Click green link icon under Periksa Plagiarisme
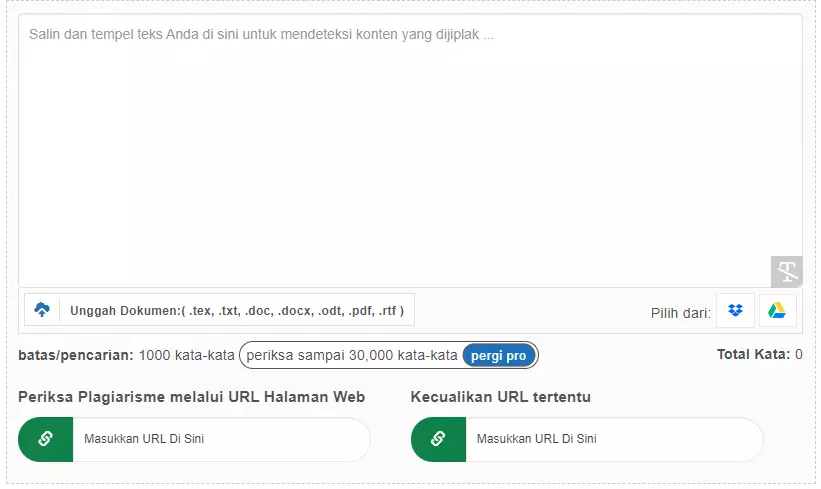Image resolution: width=821 pixels, height=489 pixels. click(45, 439)
